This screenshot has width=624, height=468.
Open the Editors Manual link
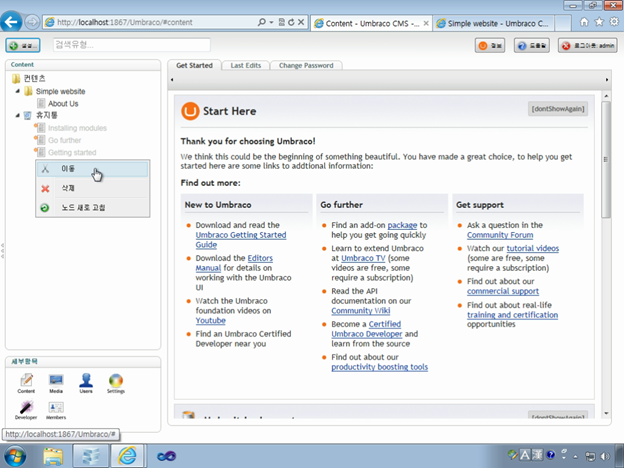coord(234,263)
